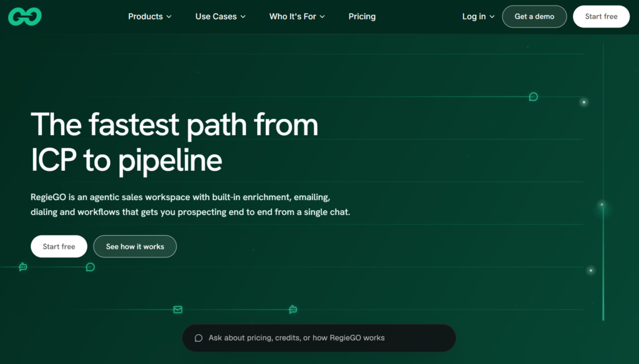
Task: Open the Products menu
Action: (x=150, y=17)
